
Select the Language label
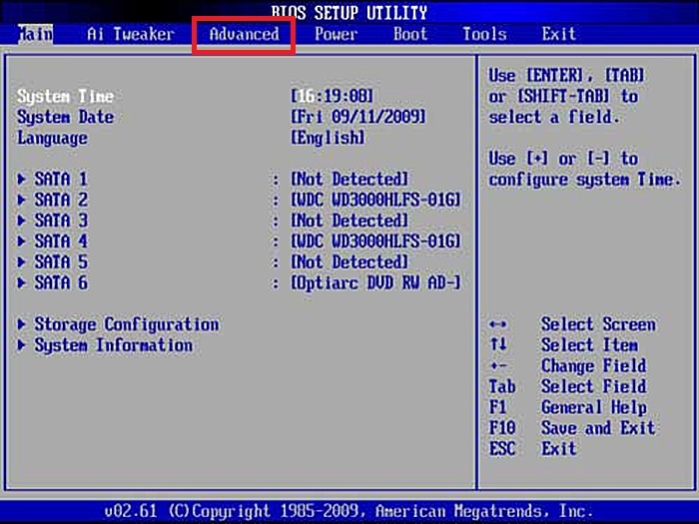point(52,138)
